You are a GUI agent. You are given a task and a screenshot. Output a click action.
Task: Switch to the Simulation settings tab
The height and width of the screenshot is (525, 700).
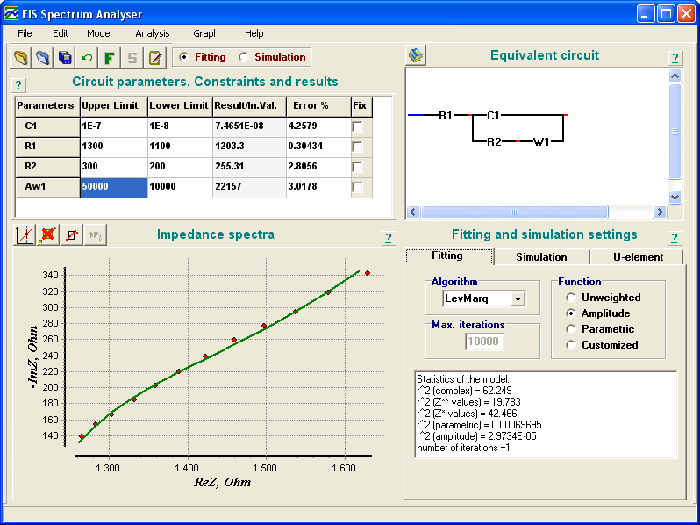pyautogui.click(x=541, y=257)
